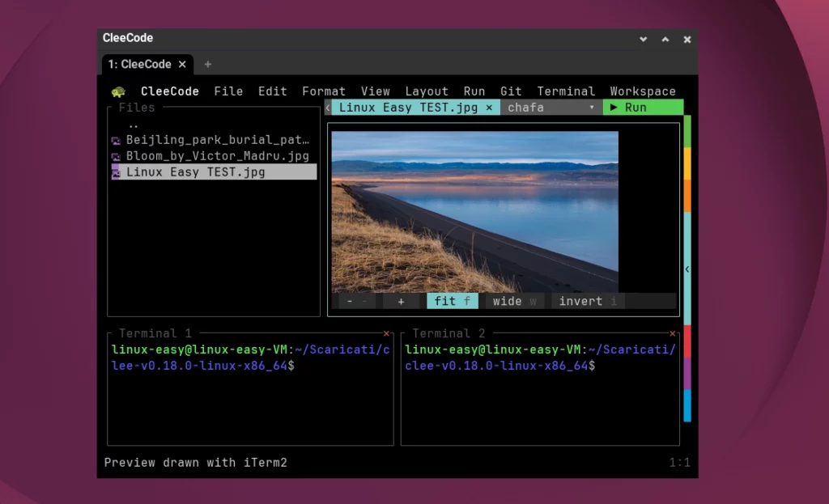Click the CleeCode turtle logo icon
This screenshot has height=504, width=829.
[x=118, y=92]
